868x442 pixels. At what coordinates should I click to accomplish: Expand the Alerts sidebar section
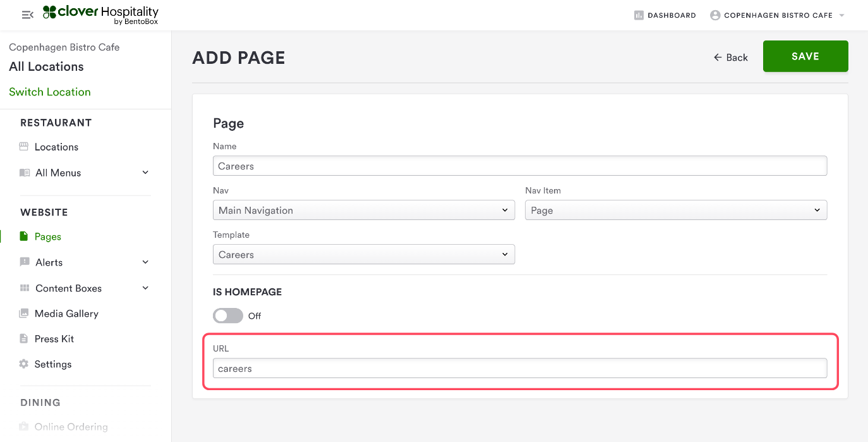[x=145, y=262]
